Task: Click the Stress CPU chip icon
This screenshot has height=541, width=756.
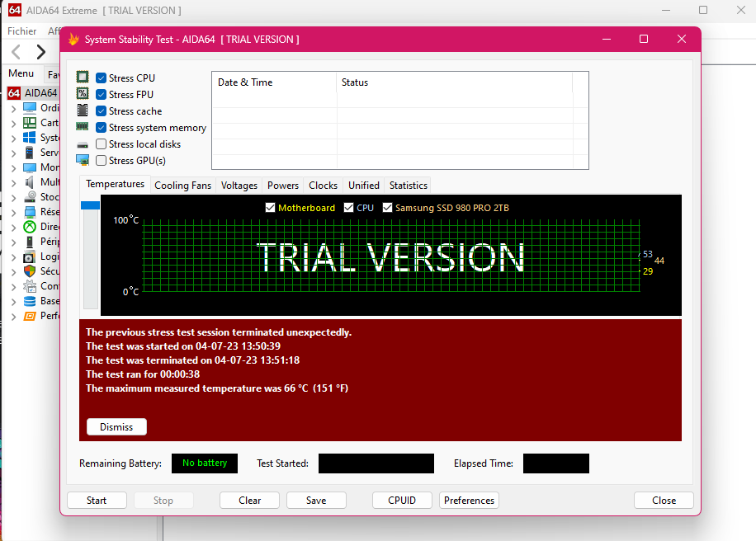Action: pyautogui.click(x=83, y=77)
